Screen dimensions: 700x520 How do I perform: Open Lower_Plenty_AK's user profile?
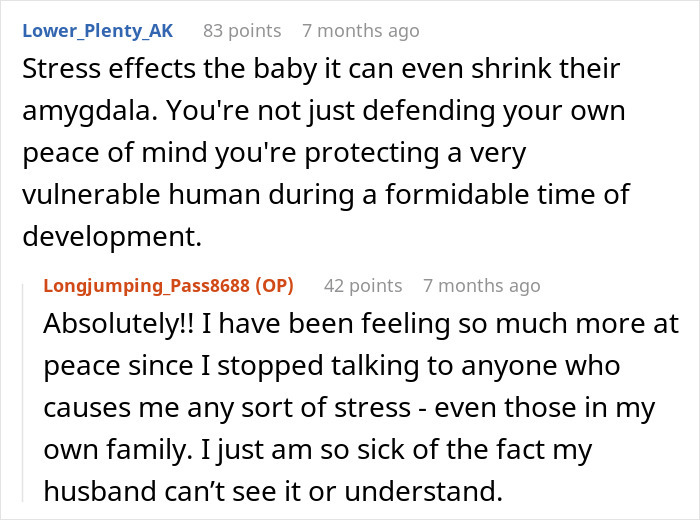[x=97, y=31]
